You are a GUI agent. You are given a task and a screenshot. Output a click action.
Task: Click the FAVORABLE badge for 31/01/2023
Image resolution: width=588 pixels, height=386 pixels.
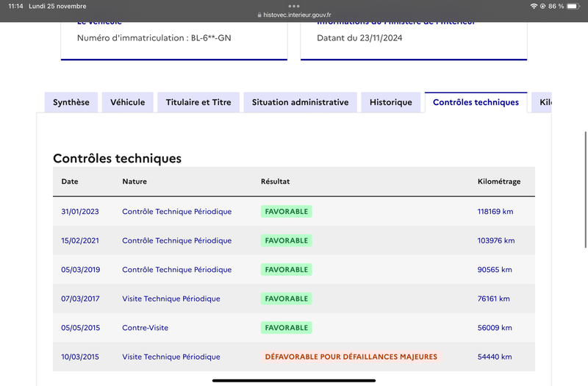(286, 212)
